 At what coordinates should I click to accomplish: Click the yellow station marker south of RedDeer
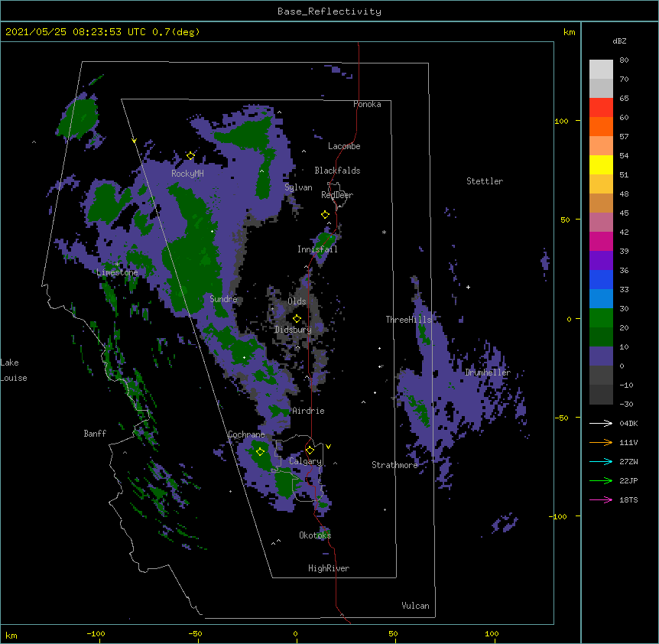(325, 215)
